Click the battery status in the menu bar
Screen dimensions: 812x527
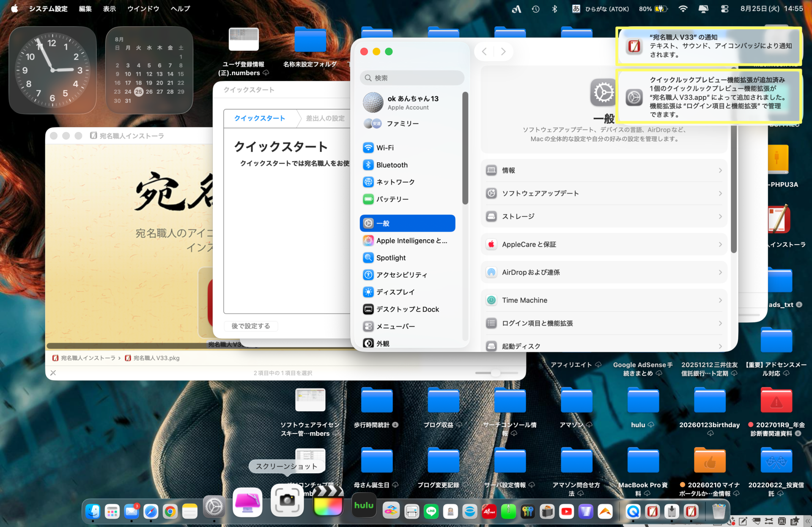(x=653, y=9)
